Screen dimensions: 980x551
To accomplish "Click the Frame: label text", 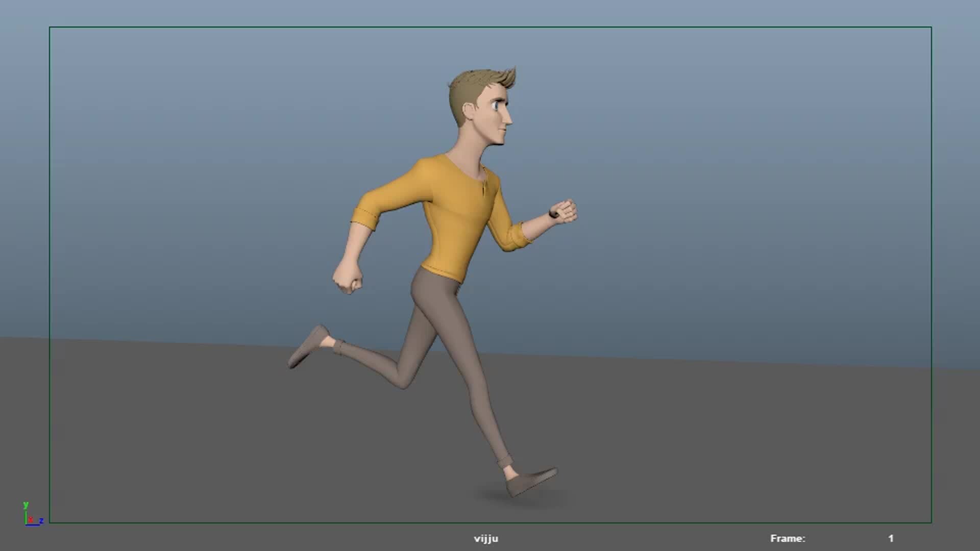I will (787, 538).
